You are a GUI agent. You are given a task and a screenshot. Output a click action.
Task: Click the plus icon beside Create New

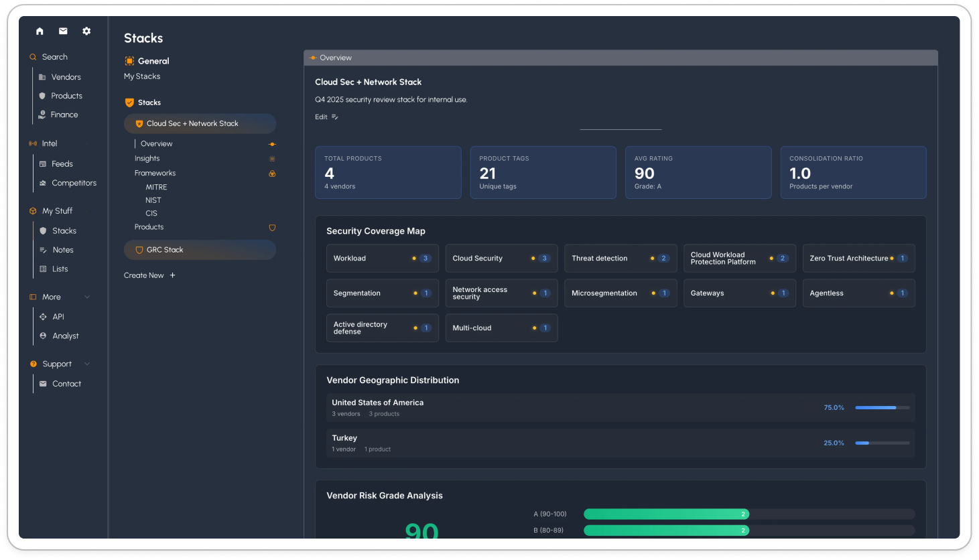[172, 275]
